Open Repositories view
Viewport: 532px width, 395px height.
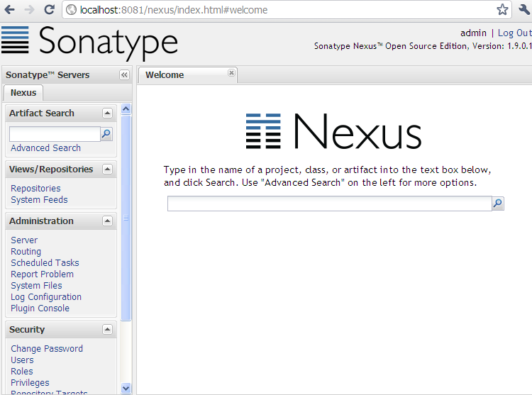click(x=35, y=189)
